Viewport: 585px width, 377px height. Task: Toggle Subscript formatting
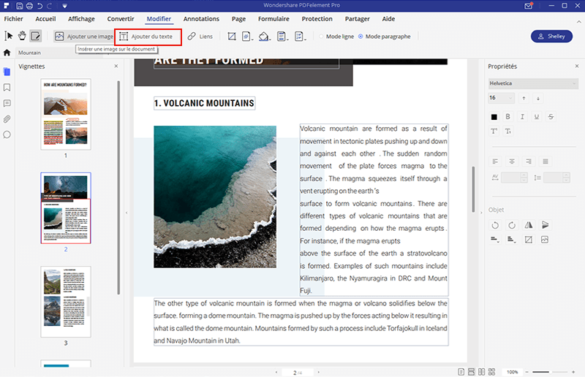508,131
